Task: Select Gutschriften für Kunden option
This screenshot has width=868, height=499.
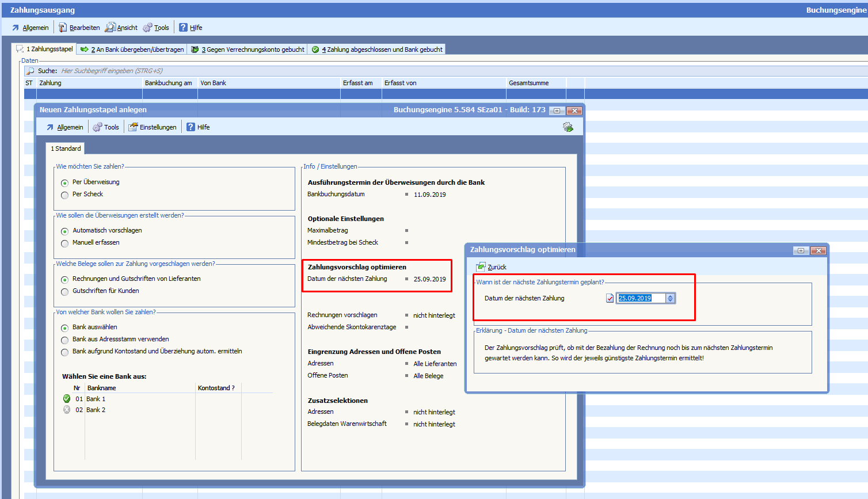Action: coord(64,292)
